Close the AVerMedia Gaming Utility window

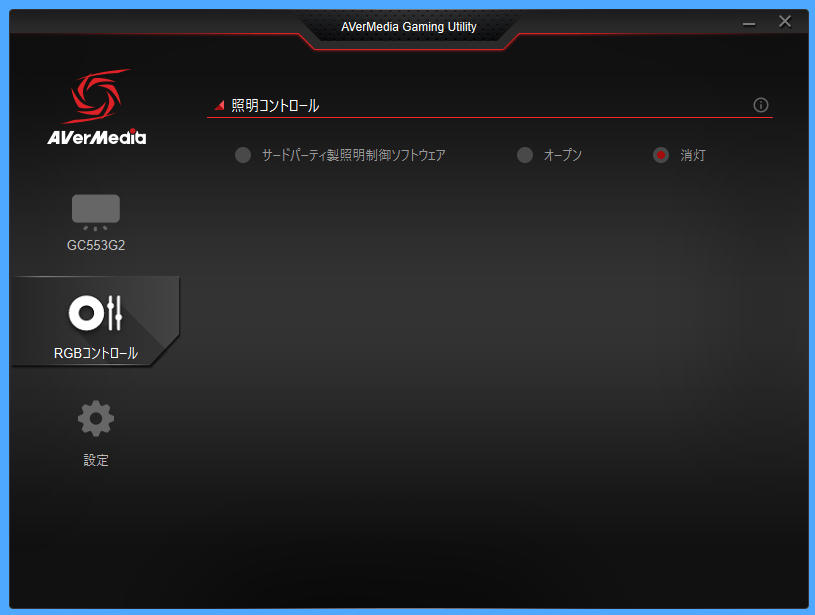(x=785, y=22)
